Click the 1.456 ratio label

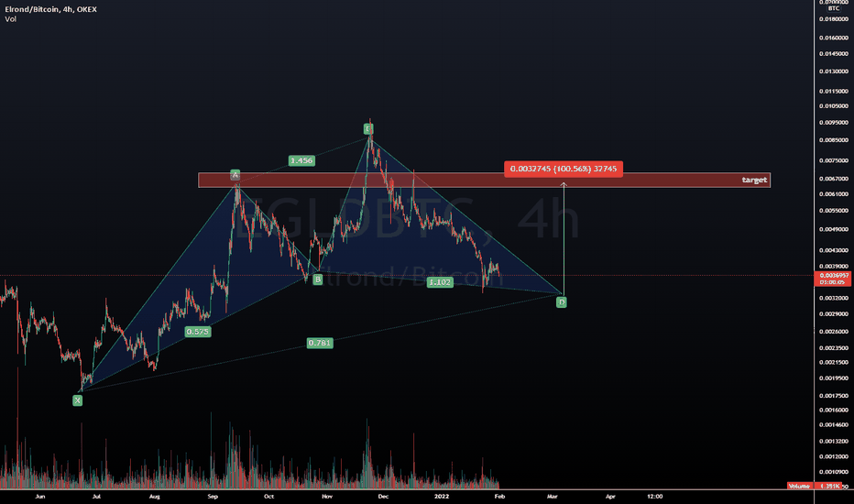(301, 160)
